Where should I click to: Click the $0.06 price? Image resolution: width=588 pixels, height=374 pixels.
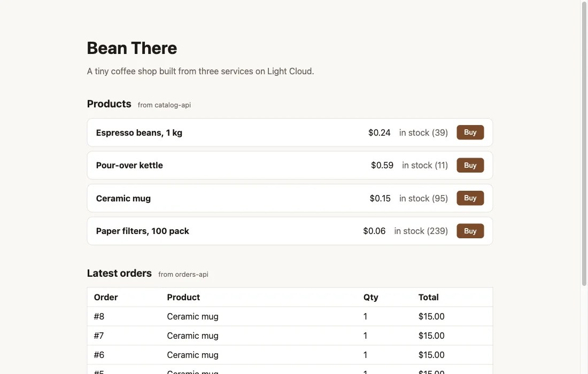[x=374, y=231]
